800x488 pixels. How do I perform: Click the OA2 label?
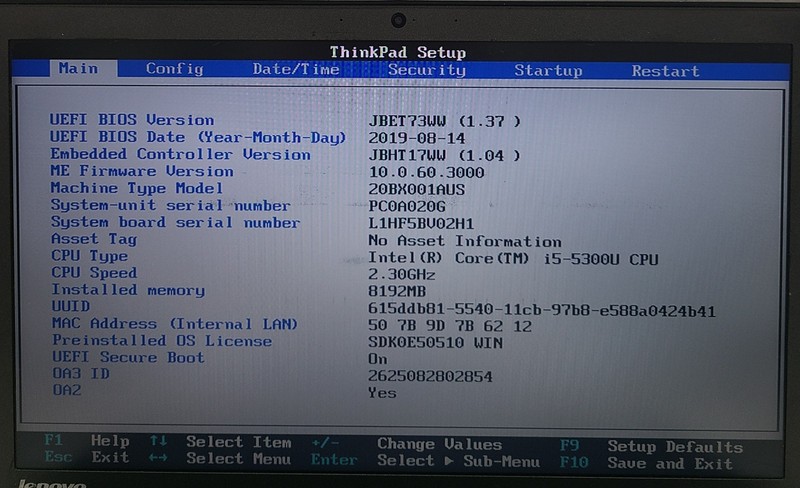click(67, 390)
